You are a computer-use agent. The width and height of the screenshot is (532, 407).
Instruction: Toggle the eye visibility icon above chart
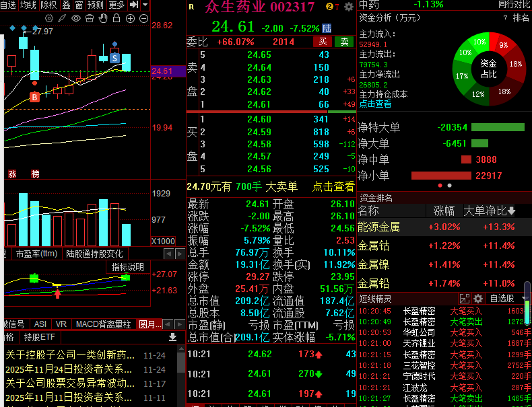(x=75, y=18)
